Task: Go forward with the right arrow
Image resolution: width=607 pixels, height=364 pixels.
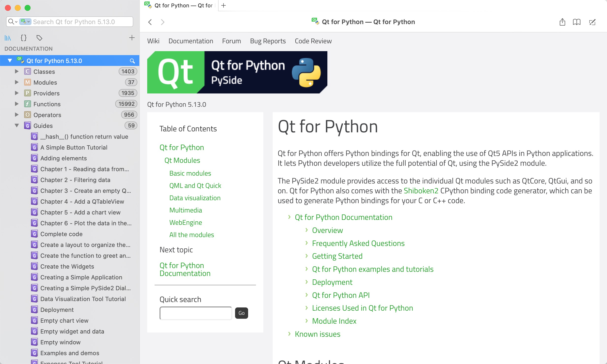Action: tap(163, 22)
